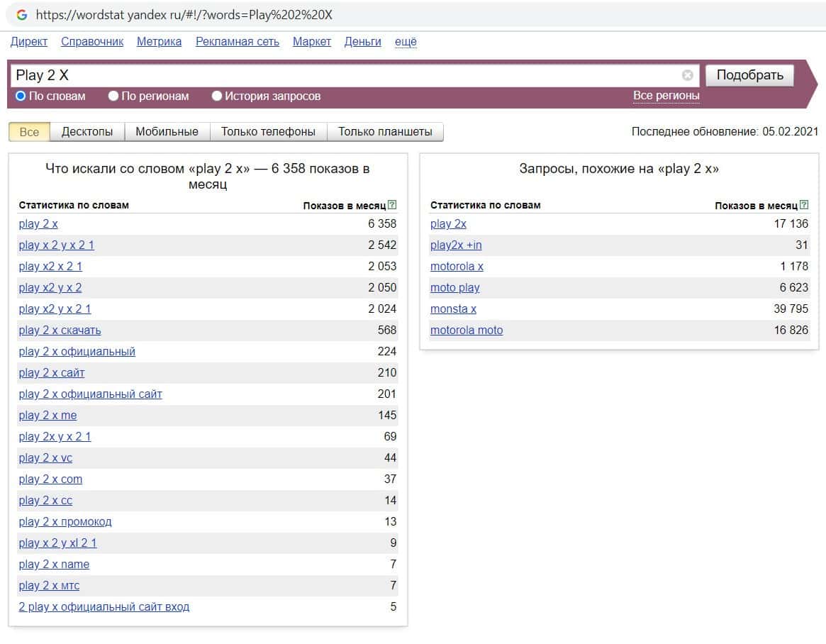826x644 pixels.
Task: Click the "play 2 x скачать" query link
Action: coord(60,331)
